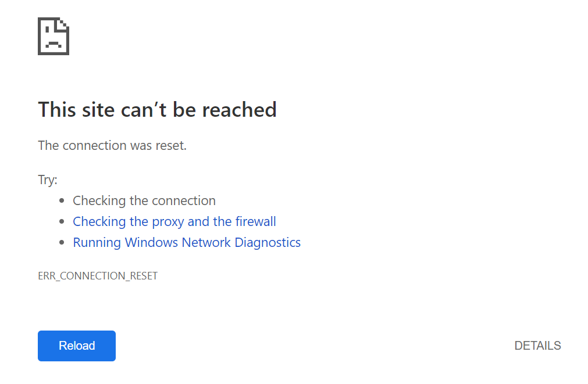
Task: Click the bullet beside Running Windows Network Diagnostics
Action: [63, 243]
